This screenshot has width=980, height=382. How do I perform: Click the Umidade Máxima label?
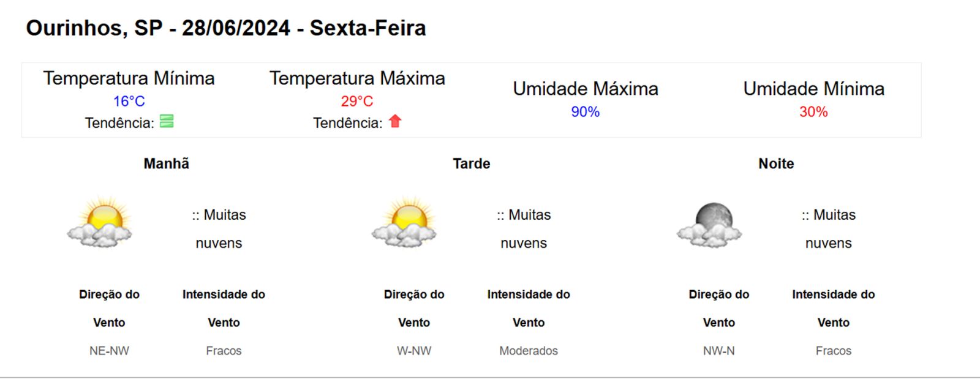point(586,89)
